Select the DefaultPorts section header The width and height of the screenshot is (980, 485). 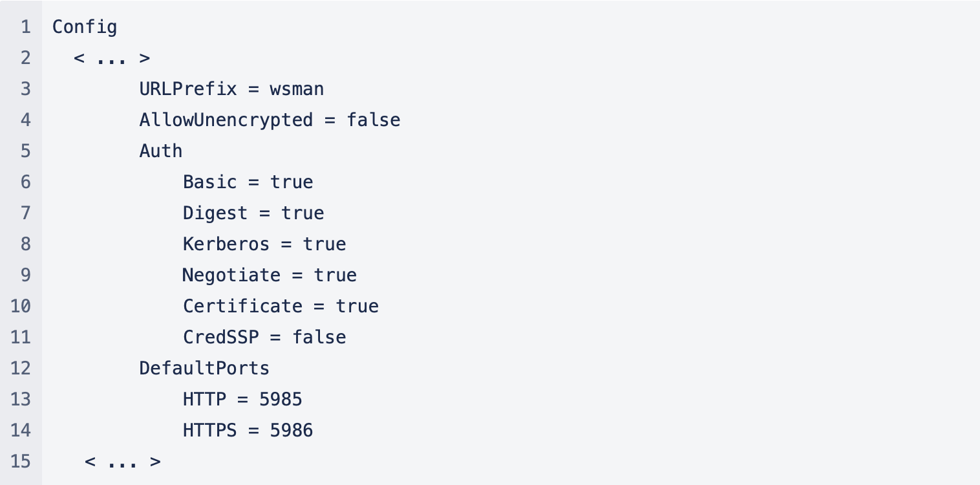pyautogui.click(x=204, y=368)
